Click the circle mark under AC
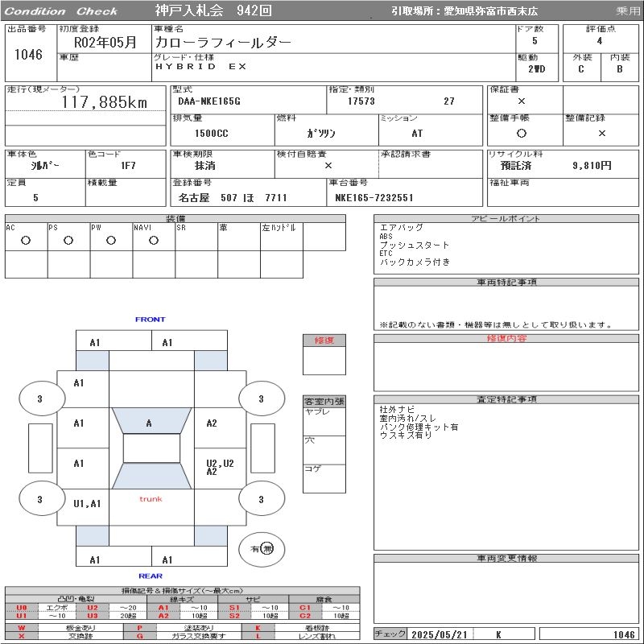The image size is (644, 644). (26, 241)
